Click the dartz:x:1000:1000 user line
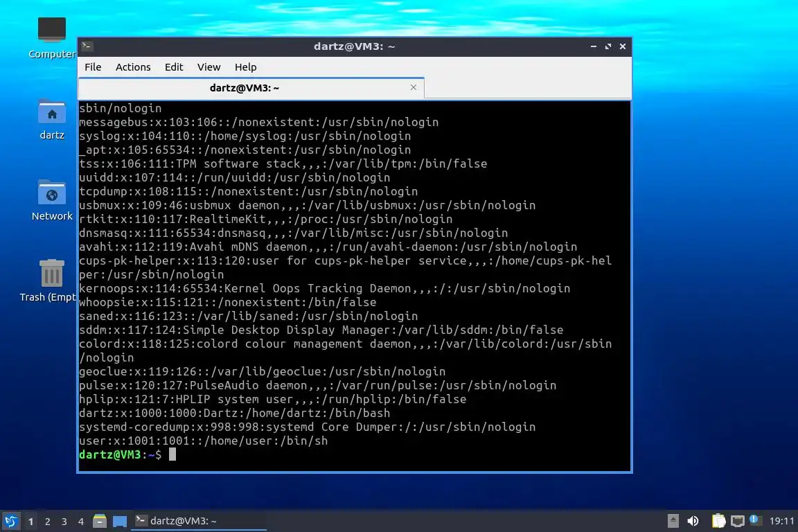Image resolution: width=798 pixels, height=532 pixels. (x=235, y=413)
